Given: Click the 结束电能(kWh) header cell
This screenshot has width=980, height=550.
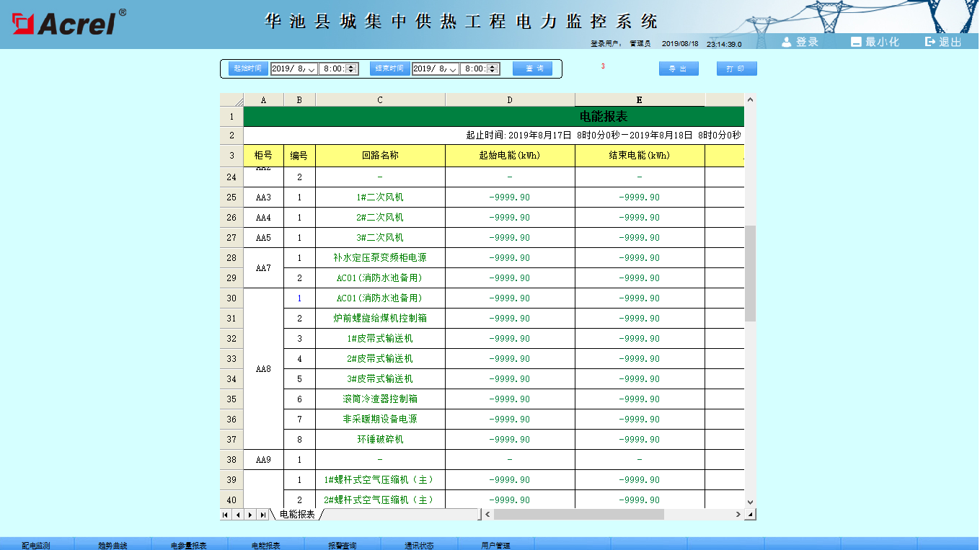Looking at the screenshot, I should [x=640, y=155].
